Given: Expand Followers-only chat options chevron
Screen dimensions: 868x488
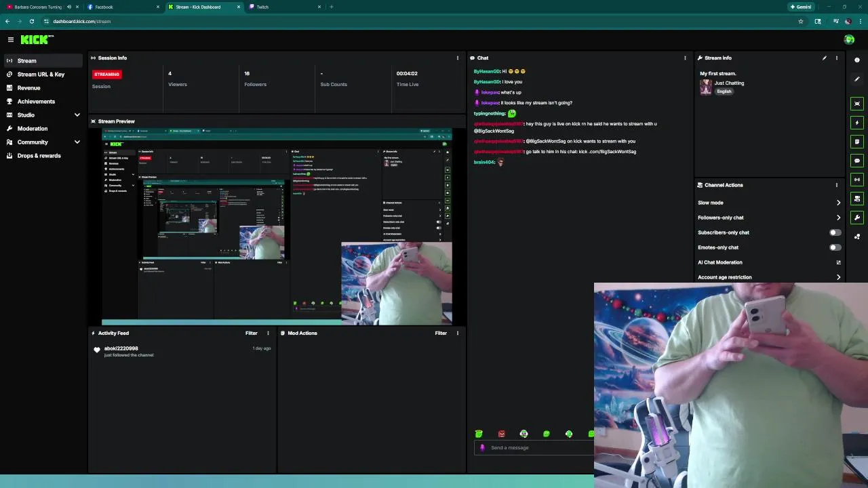Looking at the screenshot, I should [839, 218].
